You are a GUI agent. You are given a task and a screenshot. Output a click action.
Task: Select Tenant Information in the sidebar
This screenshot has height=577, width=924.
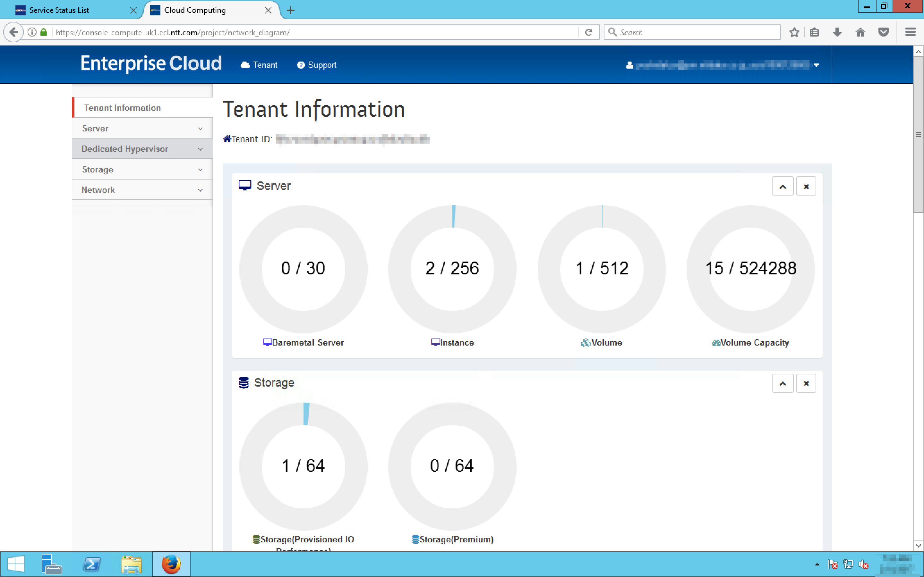[123, 108]
